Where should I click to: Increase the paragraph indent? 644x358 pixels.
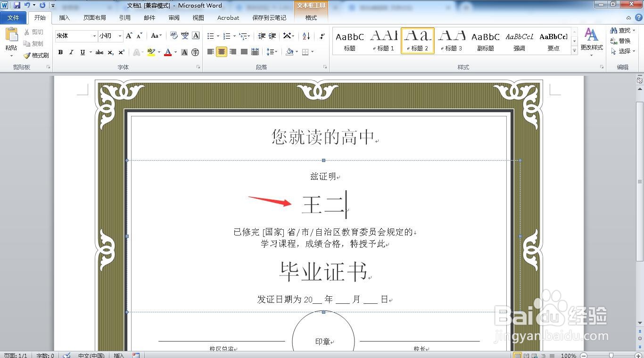point(272,36)
